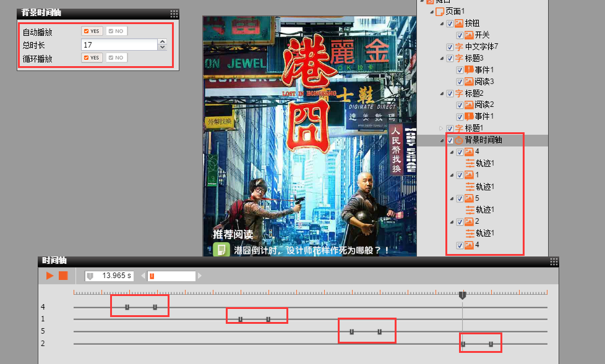
Task: Click the image icon beside 按钮
Action: pos(459,23)
